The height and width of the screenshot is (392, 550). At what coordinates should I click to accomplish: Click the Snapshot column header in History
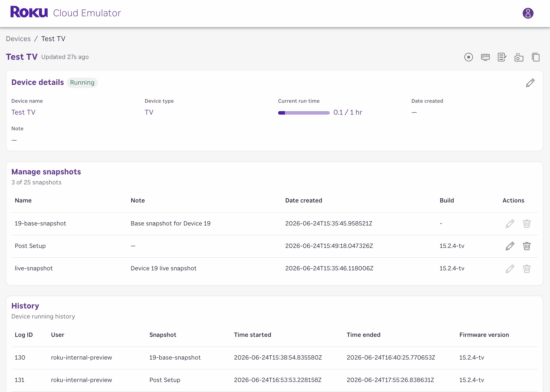click(x=163, y=335)
